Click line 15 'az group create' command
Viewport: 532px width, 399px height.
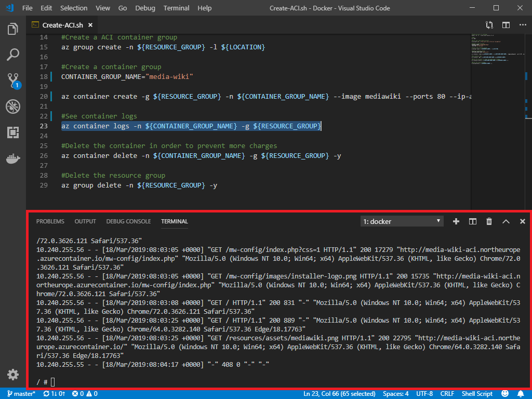(163, 47)
